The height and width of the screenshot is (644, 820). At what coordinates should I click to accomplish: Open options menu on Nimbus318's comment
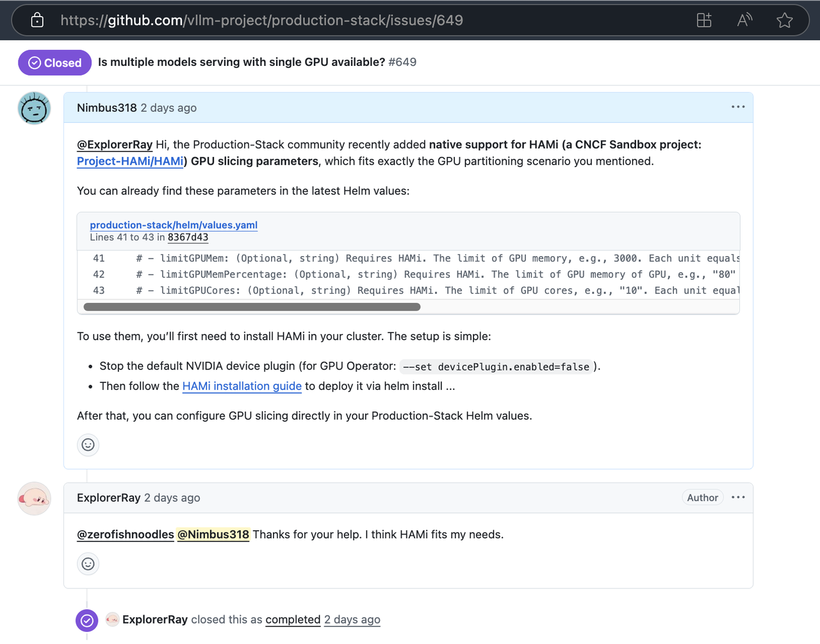tap(738, 107)
